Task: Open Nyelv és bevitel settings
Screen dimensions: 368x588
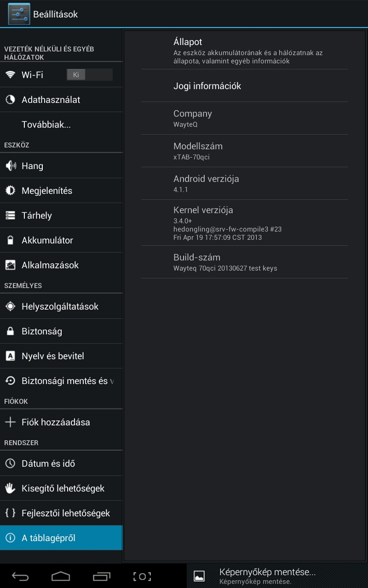Action: 52,356
